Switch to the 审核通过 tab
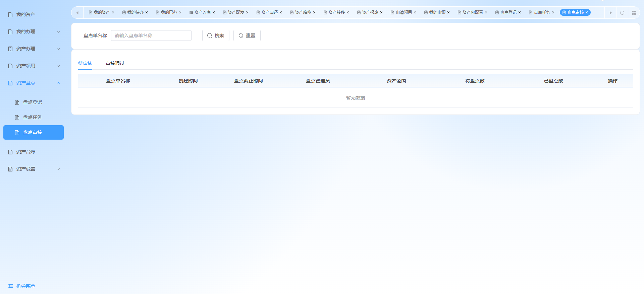Image resolution: width=644 pixels, height=294 pixels. (x=115, y=63)
